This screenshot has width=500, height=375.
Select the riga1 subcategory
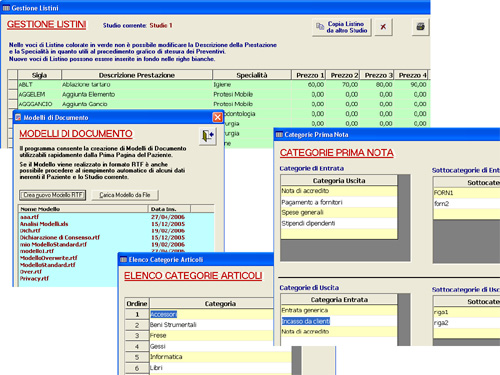[467, 312]
